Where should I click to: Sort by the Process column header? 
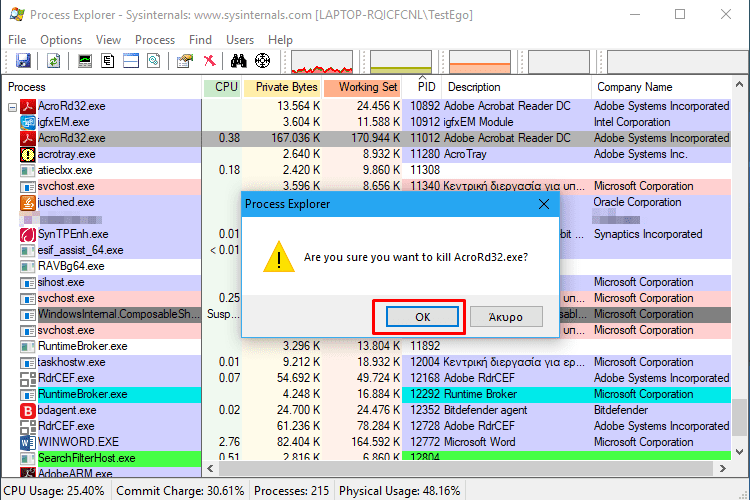pyautogui.click(x=102, y=87)
